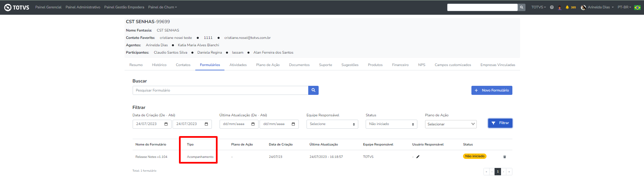Click the help question mark icon
This screenshot has width=644, height=179.
pyautogui.click(x=552, y=7)
